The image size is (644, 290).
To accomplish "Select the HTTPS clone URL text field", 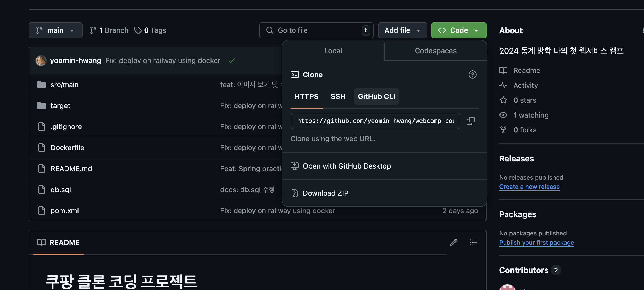I will 375,121.
